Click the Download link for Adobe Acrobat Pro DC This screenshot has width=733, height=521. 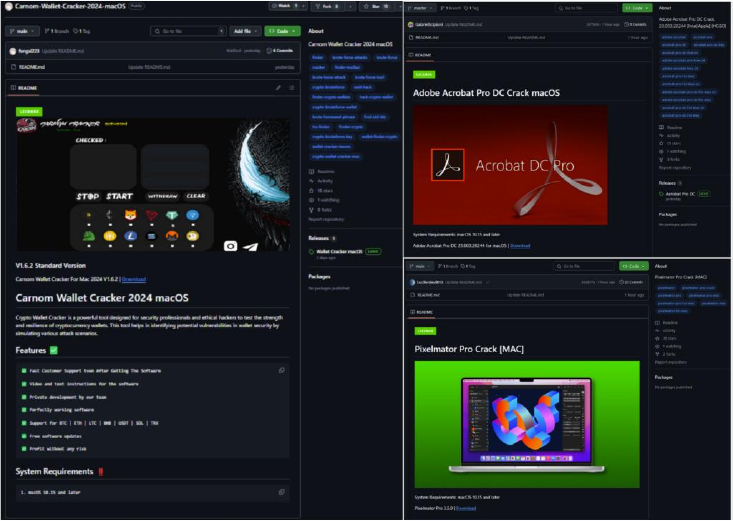click(520, 246)
